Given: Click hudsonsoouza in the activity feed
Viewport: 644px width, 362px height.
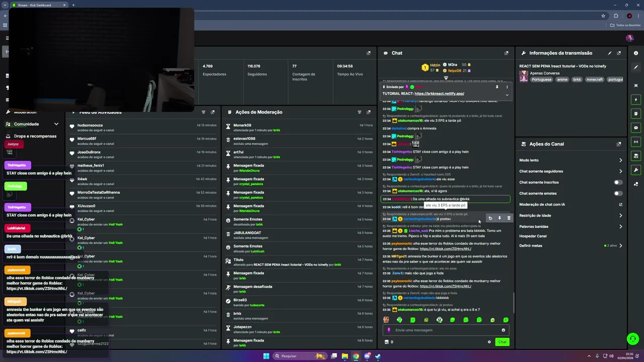Looking at the screenshot, I should tap(90, 125).
